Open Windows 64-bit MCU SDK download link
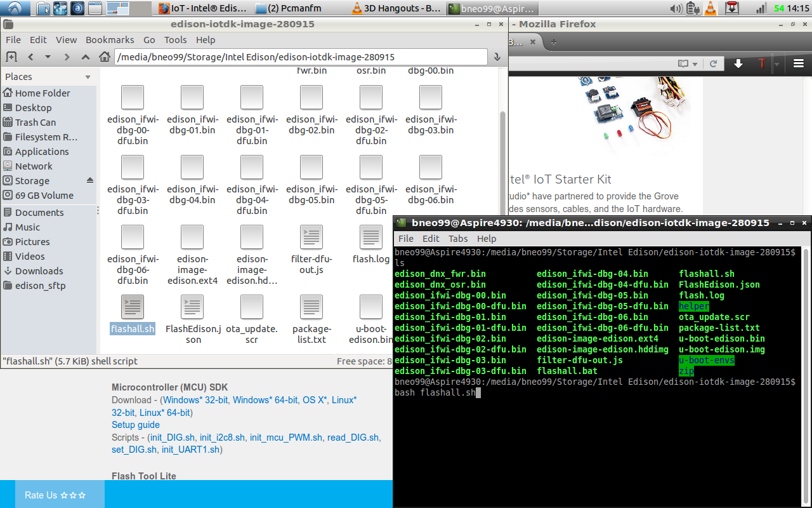The width and height of the screenshot is (812, 508). click(265, 400)
